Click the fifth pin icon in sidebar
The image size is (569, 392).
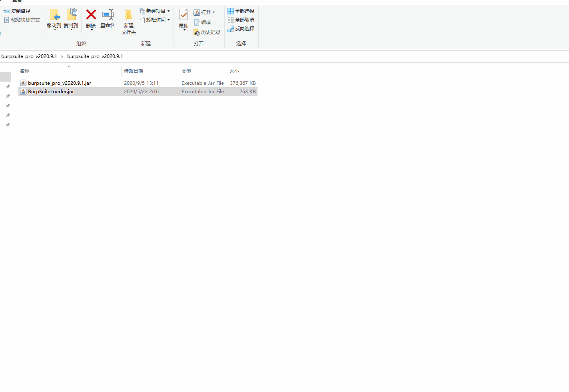coord(8,125)
